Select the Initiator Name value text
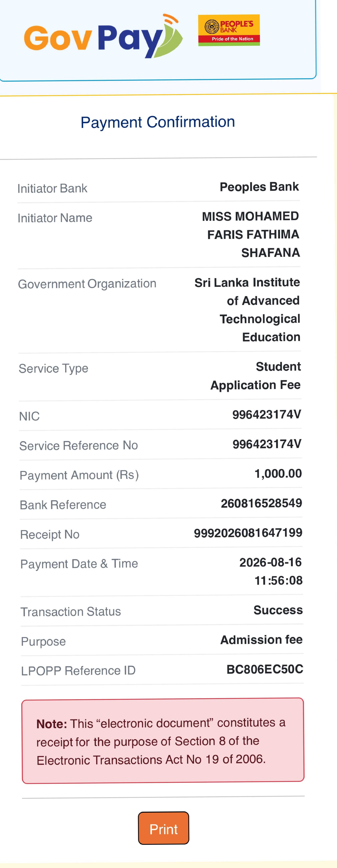Screen dimensions: 337x868 click(251, 235)
